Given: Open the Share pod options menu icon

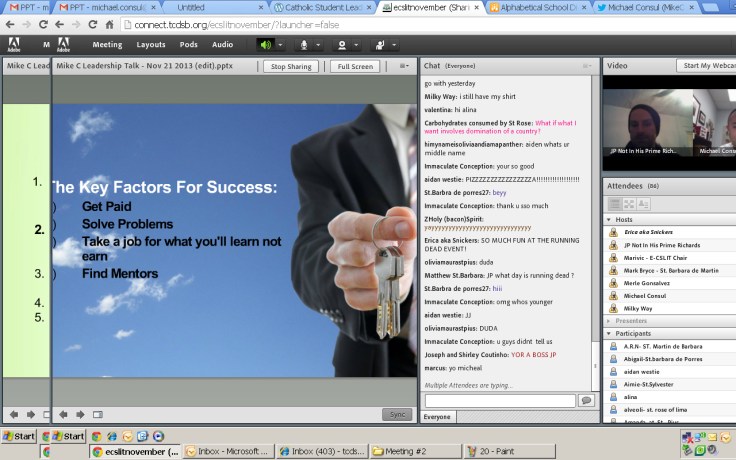Looking at the screenshot, I should click(x=404, y=66).
